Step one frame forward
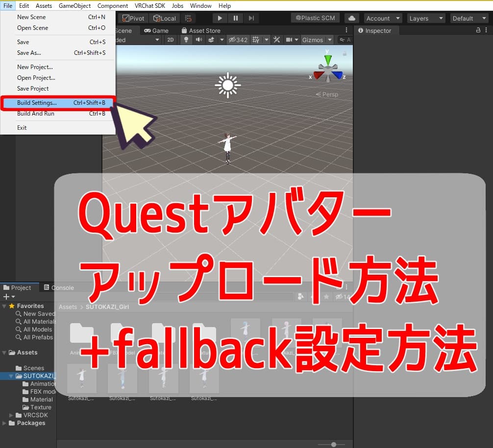 point(251,18)
